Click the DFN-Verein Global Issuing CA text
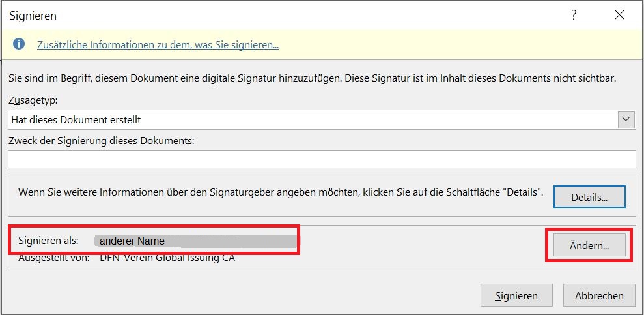Image resolution: width=644 pixels, height=315 pixels. click(167, 258)
